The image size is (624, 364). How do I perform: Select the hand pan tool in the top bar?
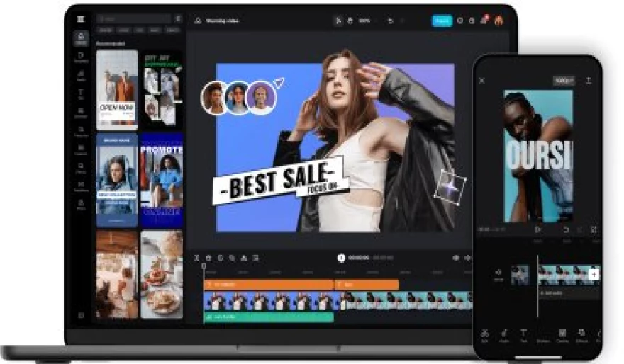pyautogui.click(x=350, y=21)
